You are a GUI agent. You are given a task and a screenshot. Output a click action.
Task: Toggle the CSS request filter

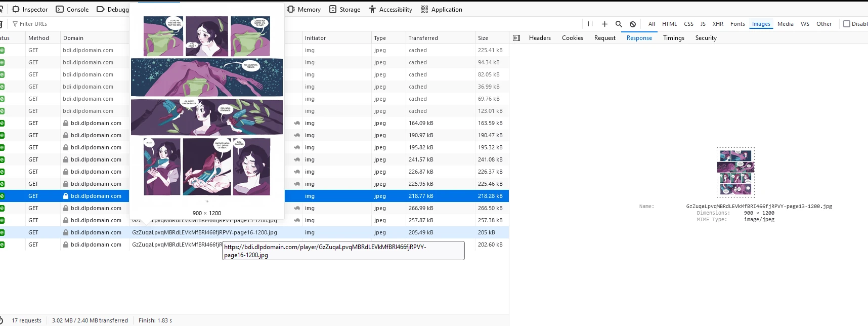point(688,24)
